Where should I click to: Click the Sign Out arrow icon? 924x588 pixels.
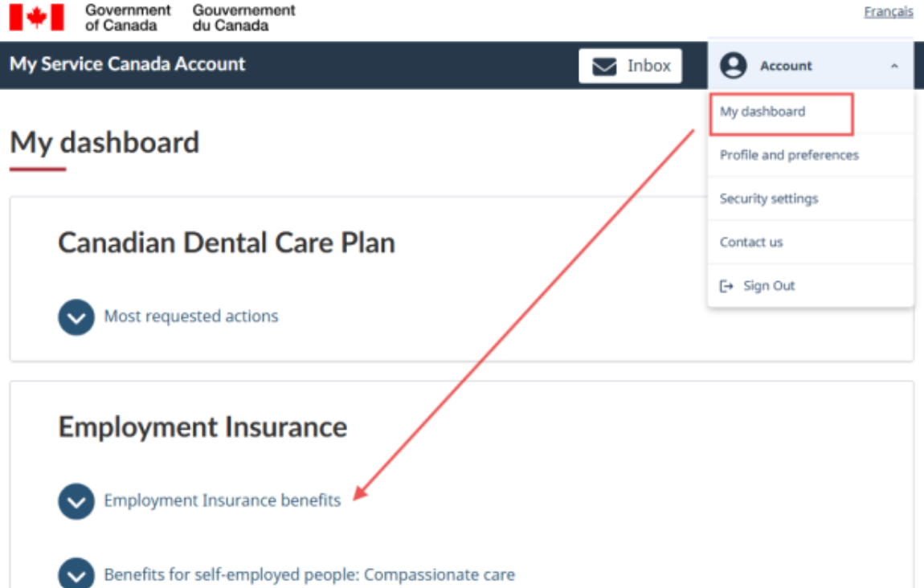726,286
